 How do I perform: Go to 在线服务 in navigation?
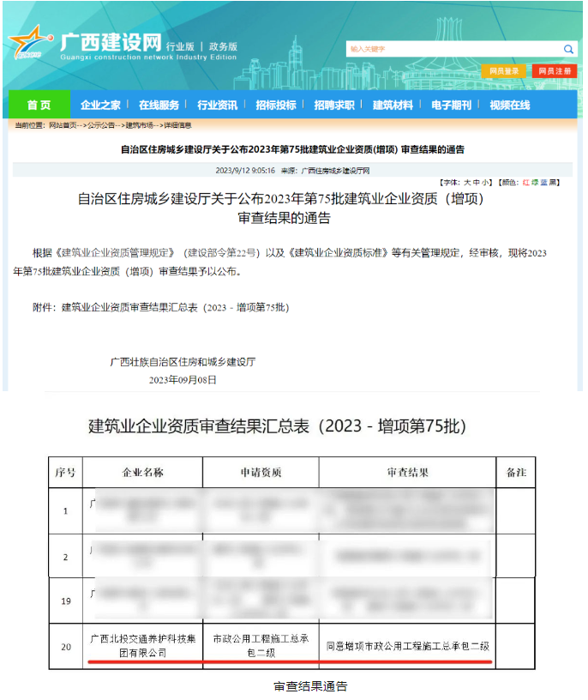159,105
